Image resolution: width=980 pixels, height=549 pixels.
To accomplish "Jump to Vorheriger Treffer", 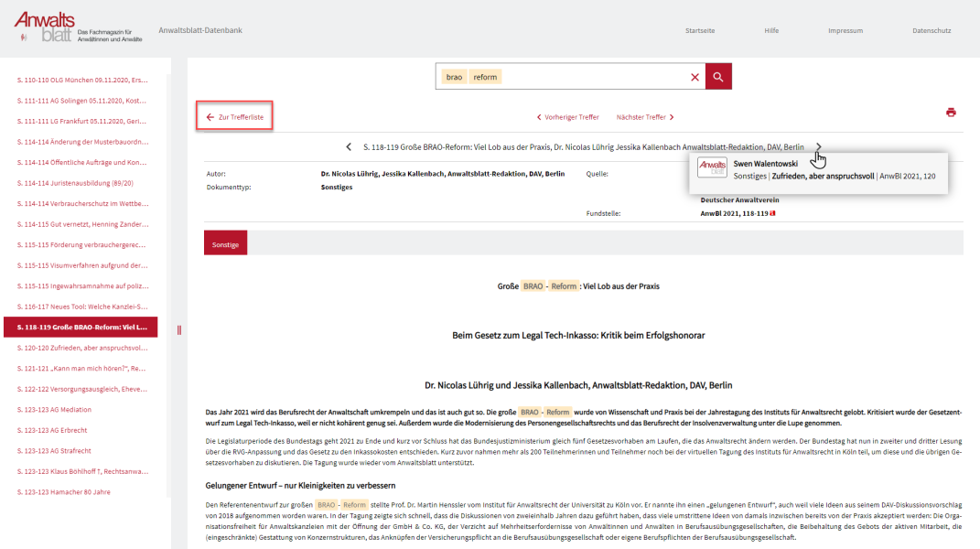I will [x=567, y=117].
